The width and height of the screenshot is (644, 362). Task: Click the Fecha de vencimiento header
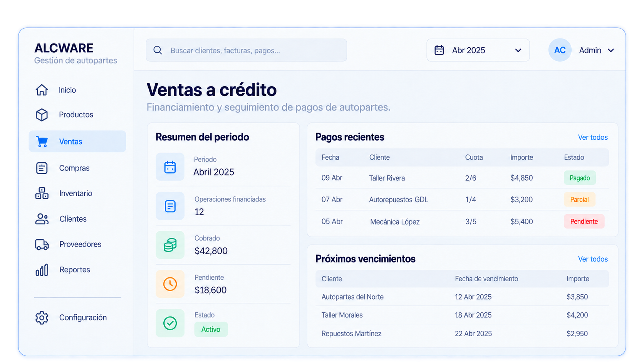tap(486, 279)
